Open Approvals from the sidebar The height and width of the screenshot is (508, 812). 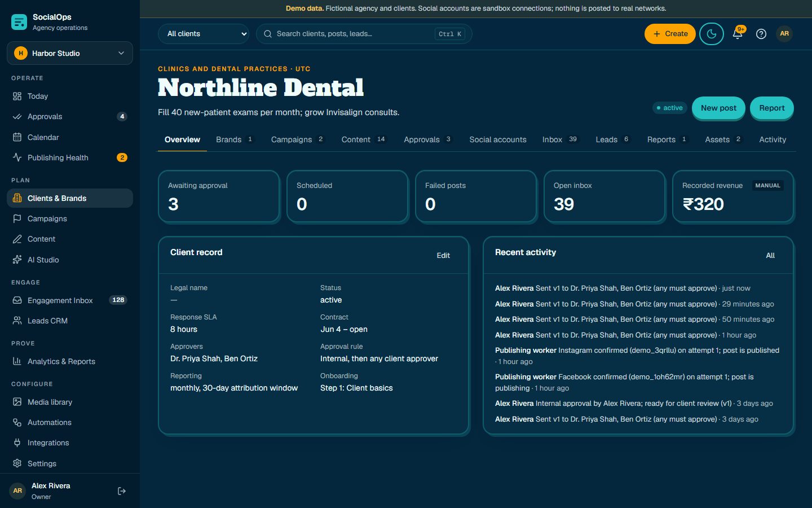click(70, 117)
